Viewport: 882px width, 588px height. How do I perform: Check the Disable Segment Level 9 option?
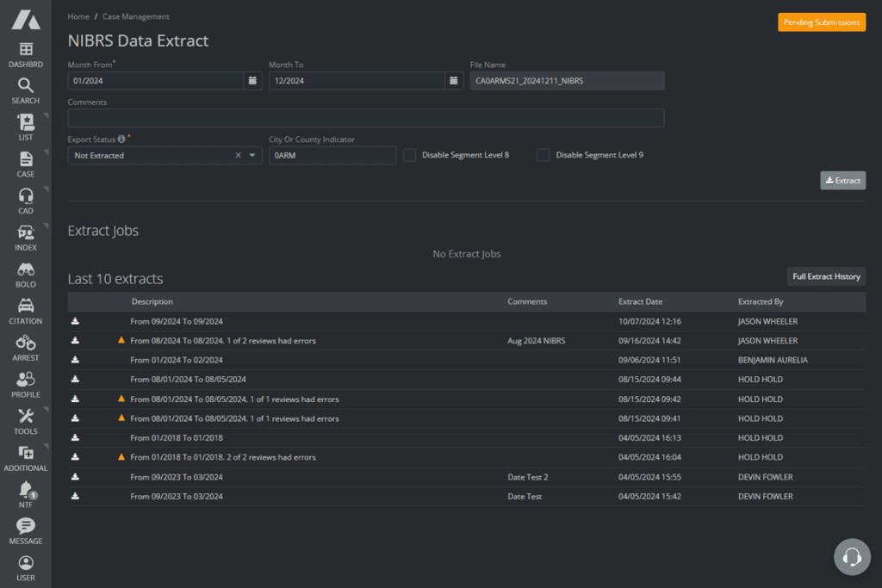(x=543, y=155)
